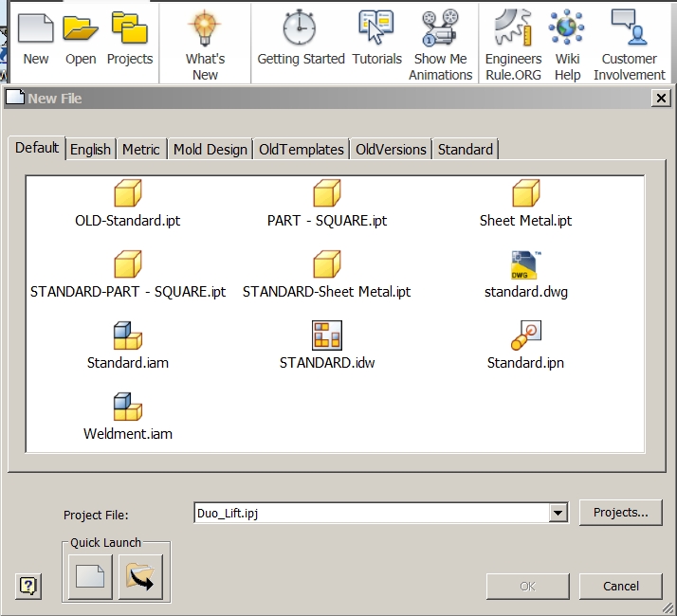Image resolution: width=677 pixels, height=616 pixels.
Task: Open the Open file ribbon icon
Action: 81,28
